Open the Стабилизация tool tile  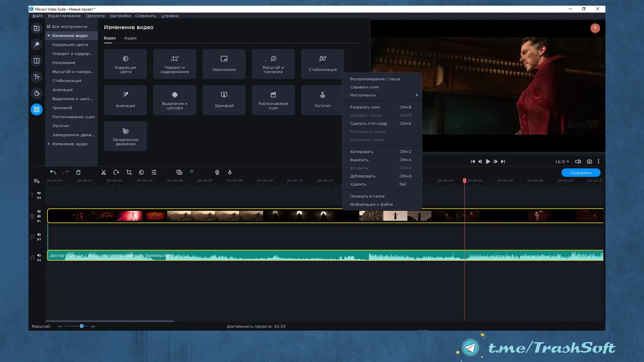pos(322,64)
